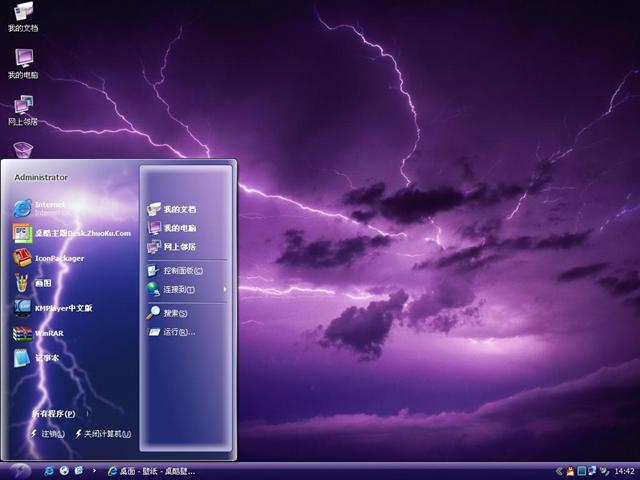This screenshot has width=640, height=480.
Task: Click the Administrator user name header
Action: 41,177
